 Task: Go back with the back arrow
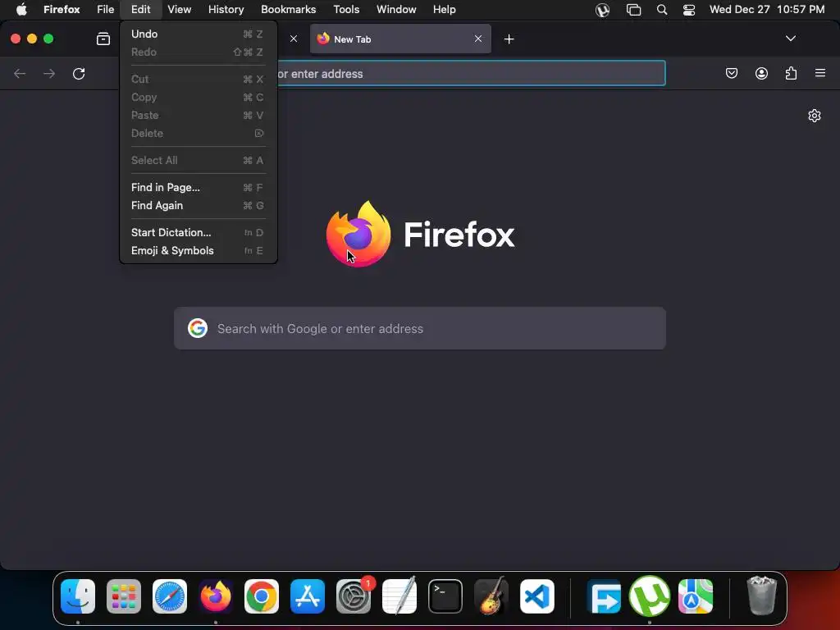pos(20,73)
